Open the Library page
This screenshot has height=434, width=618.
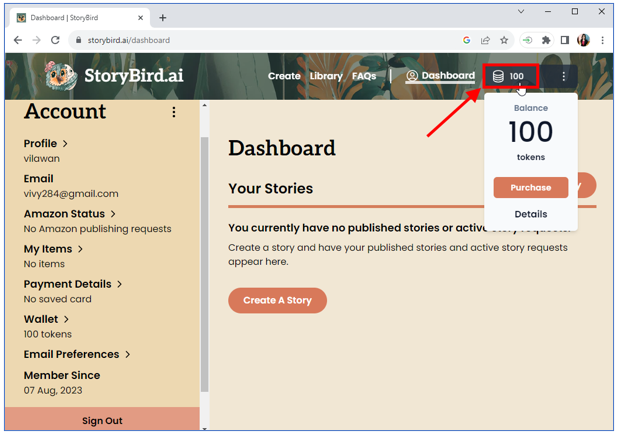tap(326, 76)
